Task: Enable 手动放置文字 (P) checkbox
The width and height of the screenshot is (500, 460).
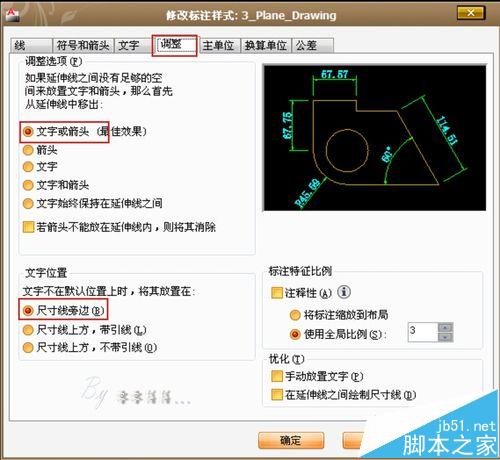Action: click(277, 376)
